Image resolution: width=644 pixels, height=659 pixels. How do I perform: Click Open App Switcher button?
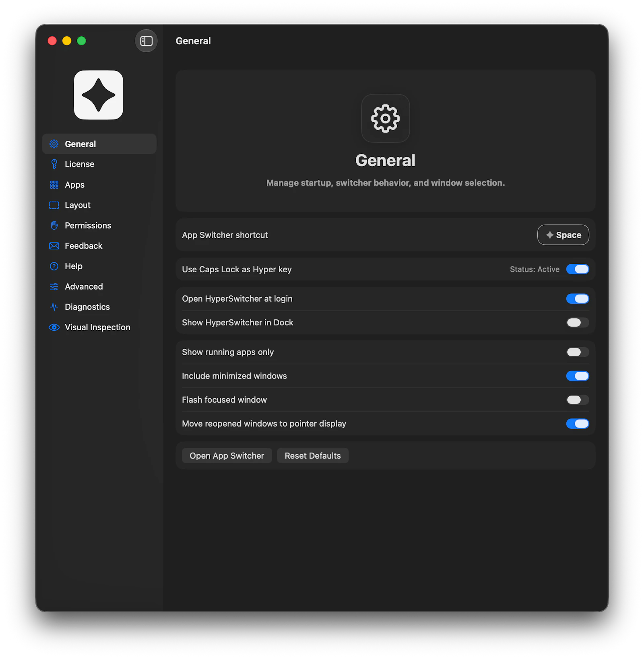click(x=227, y=455)
